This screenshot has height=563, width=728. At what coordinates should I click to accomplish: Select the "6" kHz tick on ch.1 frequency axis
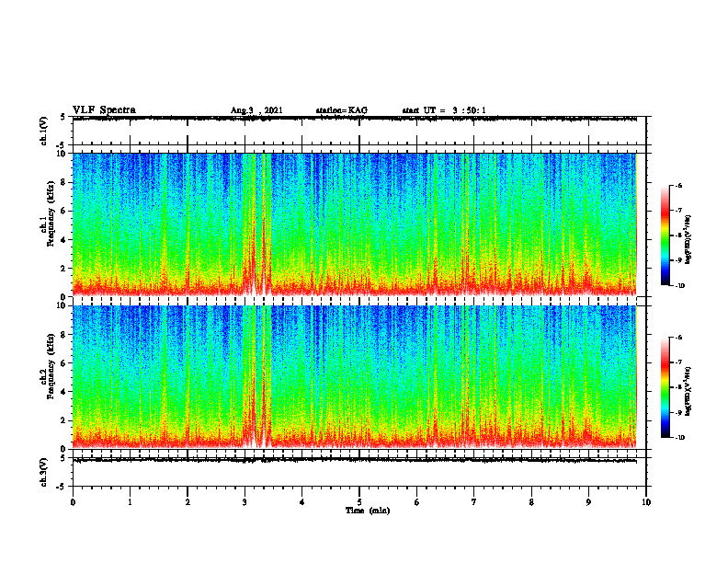click(x=64, y=211)
